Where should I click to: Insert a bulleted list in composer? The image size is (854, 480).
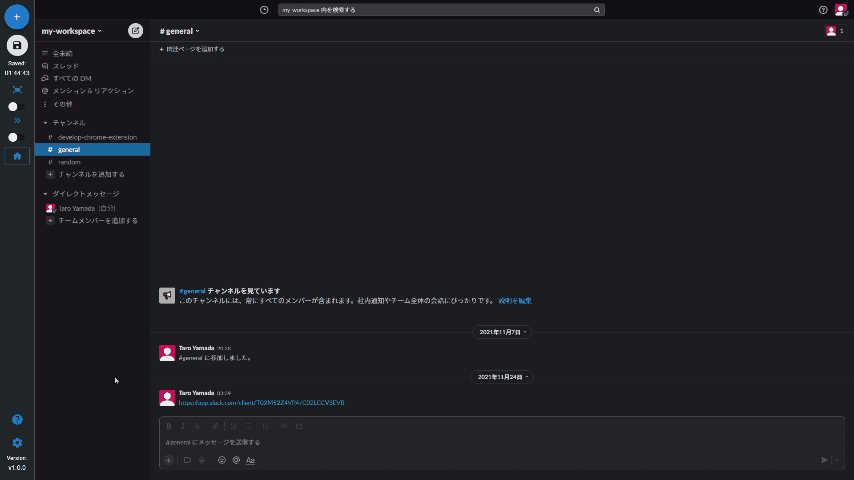[x=248, y=426]
